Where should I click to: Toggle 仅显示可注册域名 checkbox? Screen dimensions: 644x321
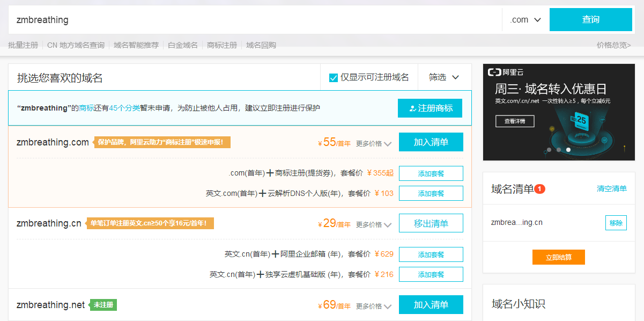point(334,78)
